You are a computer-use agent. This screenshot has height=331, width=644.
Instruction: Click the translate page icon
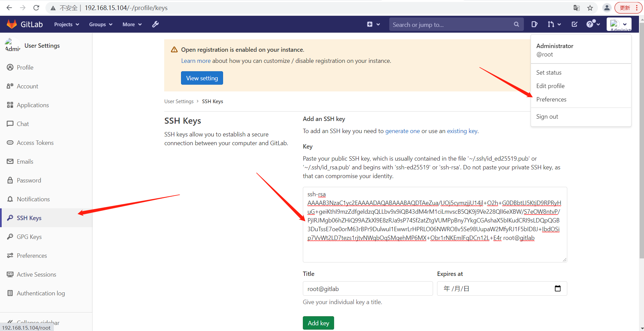coord(577,8)
